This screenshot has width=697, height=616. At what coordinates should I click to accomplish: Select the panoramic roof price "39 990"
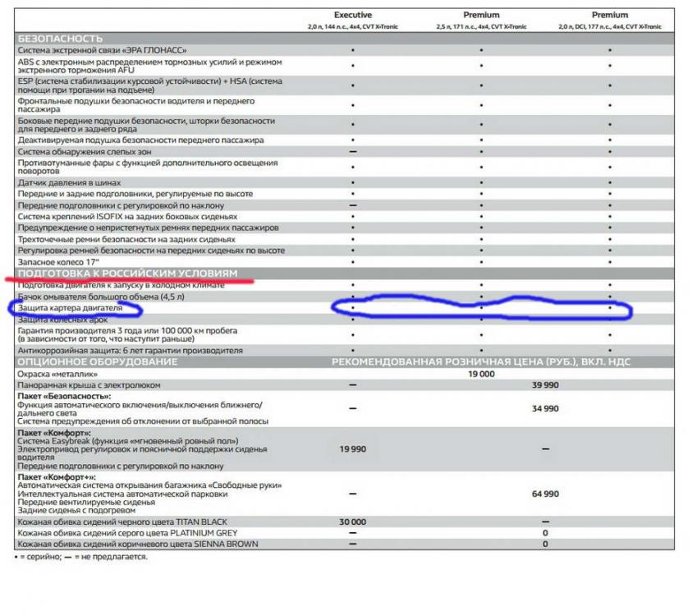coord(545,385)
